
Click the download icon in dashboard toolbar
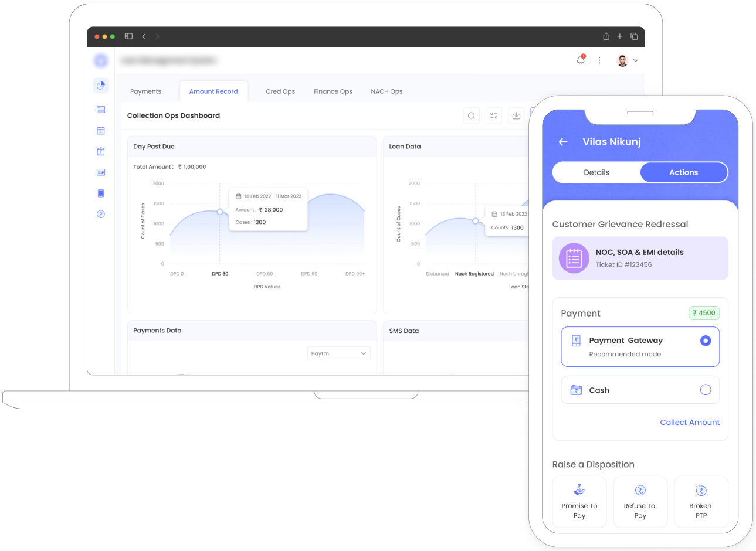[516, 115]
